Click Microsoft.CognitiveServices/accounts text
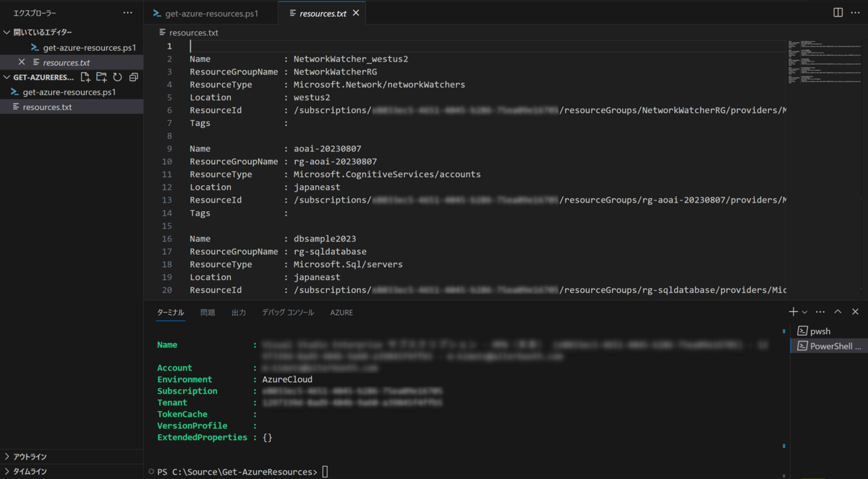Image resolution: width=868 pixels, height=479 pixels. [x=387, y=174]
